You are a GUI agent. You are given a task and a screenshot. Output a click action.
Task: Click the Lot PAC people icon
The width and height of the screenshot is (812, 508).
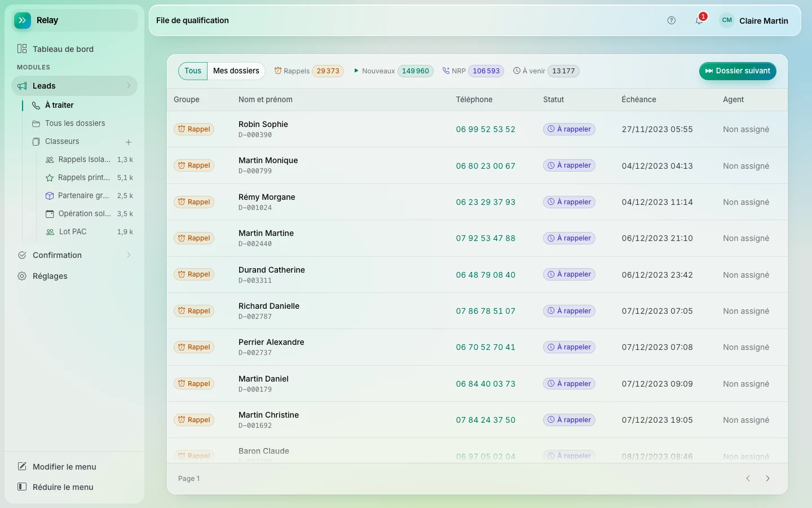coord(50,232)
